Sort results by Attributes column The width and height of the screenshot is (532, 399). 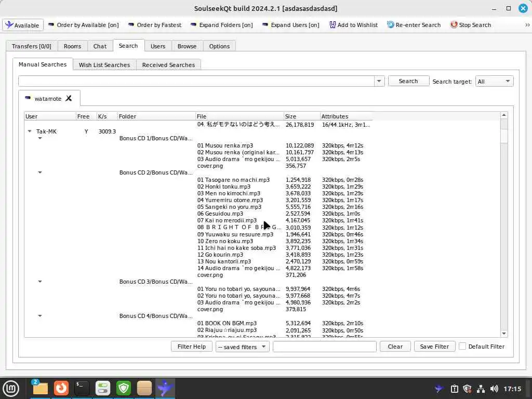pyautogui.click(x=346, y=116)
